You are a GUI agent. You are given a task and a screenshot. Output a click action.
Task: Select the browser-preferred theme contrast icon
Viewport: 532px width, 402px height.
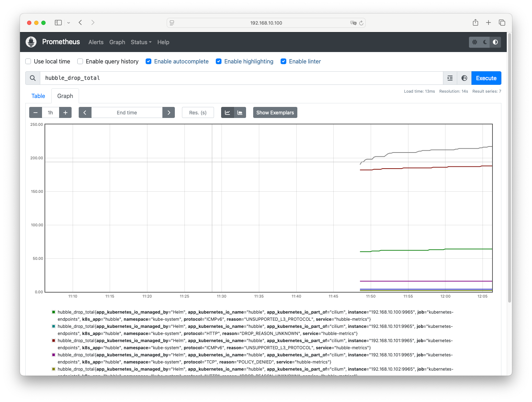[495, 42]
